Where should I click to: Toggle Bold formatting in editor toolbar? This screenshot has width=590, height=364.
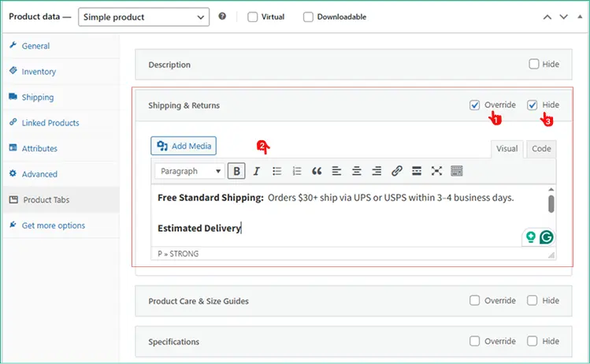coord(236,171)
